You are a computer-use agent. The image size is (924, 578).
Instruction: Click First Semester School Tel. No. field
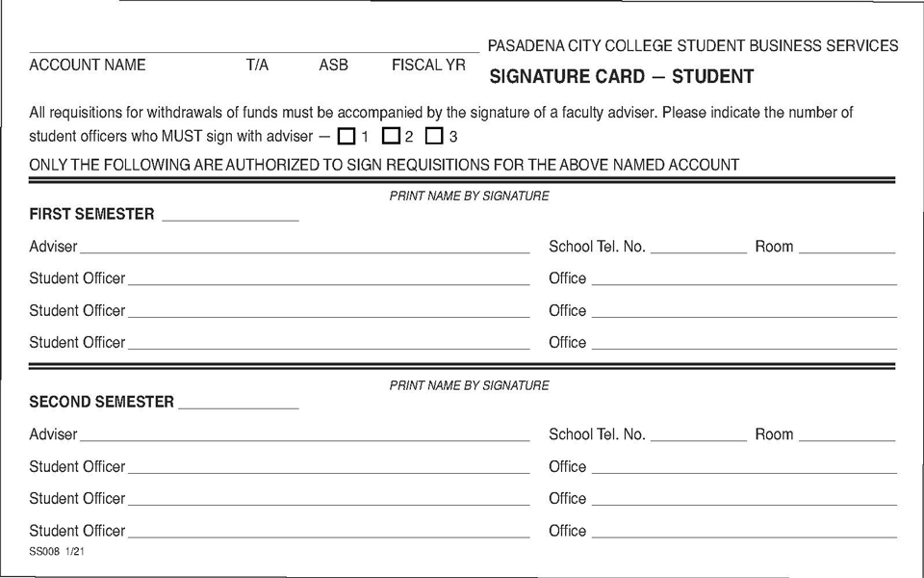coord(698,246)
